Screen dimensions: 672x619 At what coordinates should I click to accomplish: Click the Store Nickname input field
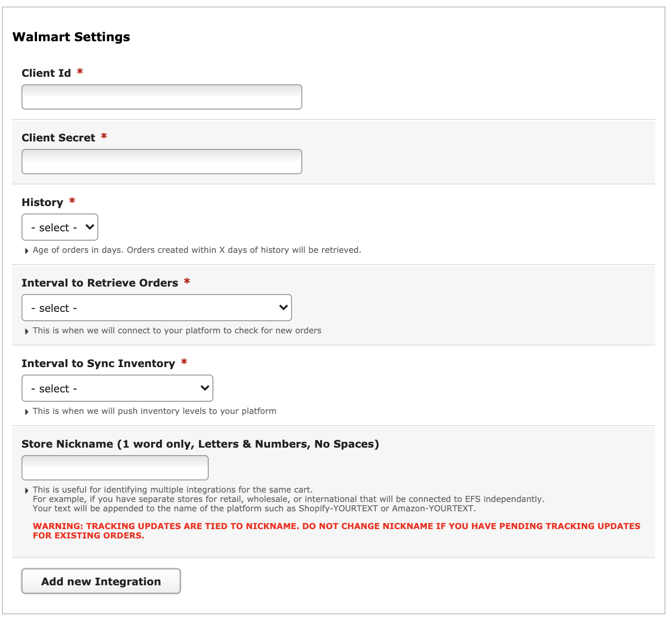click(x=115, y=468)
